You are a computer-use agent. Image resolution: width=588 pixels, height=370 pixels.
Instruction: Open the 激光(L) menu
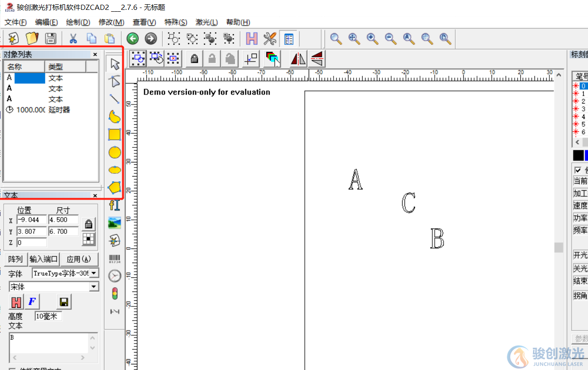point(207,22)
